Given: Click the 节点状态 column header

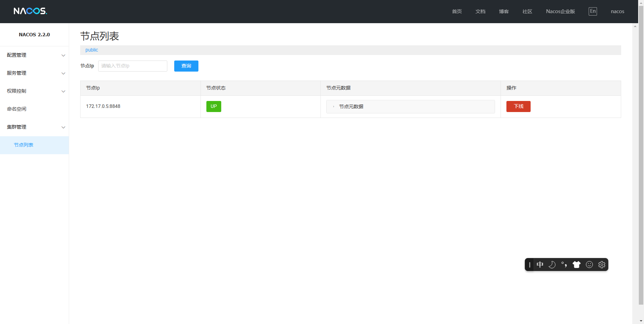Looking at the screenshot, I should coord(261,88).
